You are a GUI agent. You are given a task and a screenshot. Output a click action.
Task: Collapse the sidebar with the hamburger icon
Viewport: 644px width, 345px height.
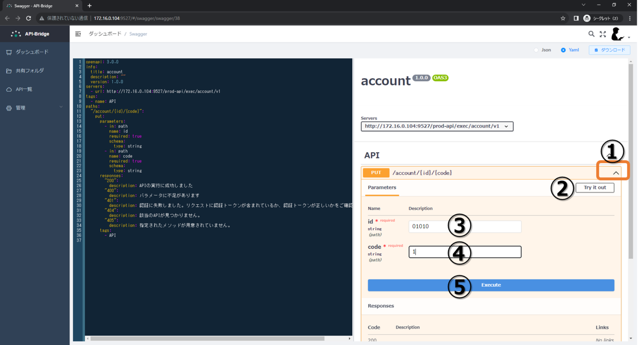tap(78, 34)
